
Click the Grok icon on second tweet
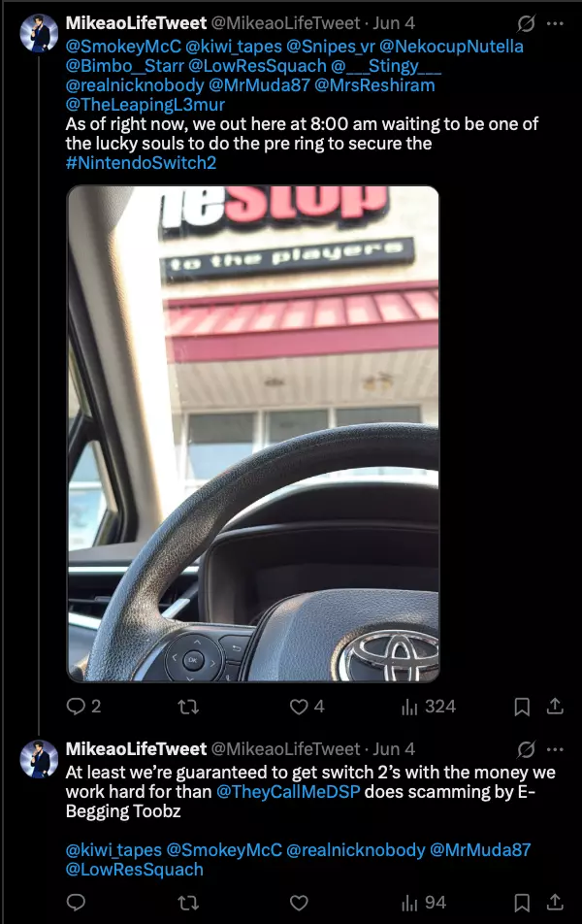[x=526, y=749]
